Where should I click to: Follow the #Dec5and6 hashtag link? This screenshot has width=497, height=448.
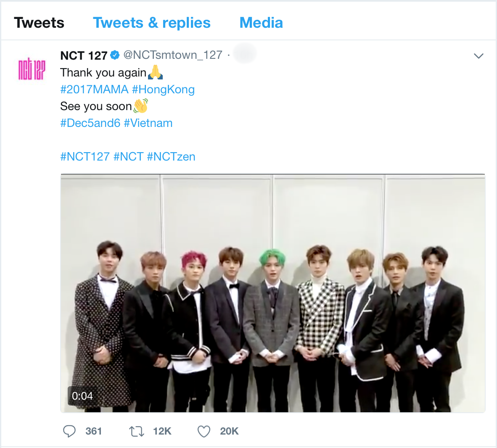(x=90, y=123)
